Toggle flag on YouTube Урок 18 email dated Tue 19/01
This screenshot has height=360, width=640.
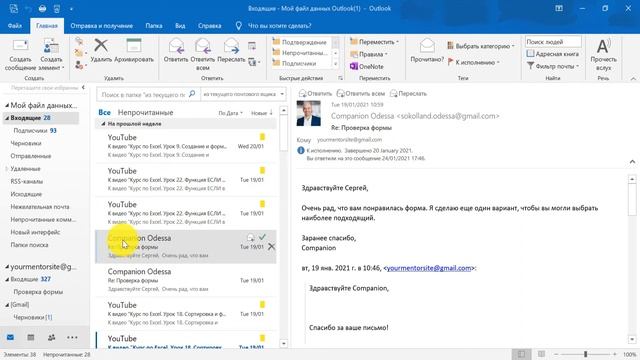coord(262,304)
